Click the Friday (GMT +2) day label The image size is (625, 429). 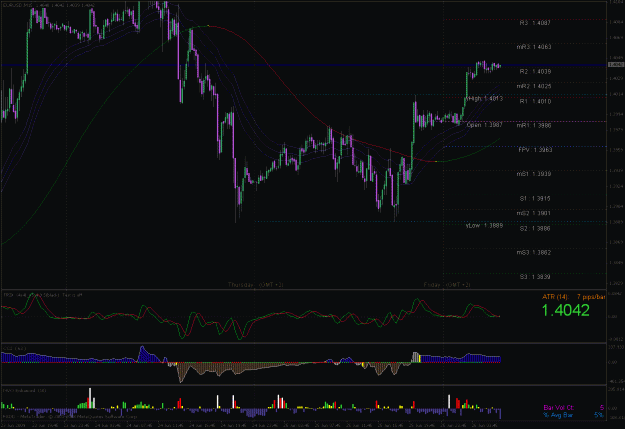(447, 285)
